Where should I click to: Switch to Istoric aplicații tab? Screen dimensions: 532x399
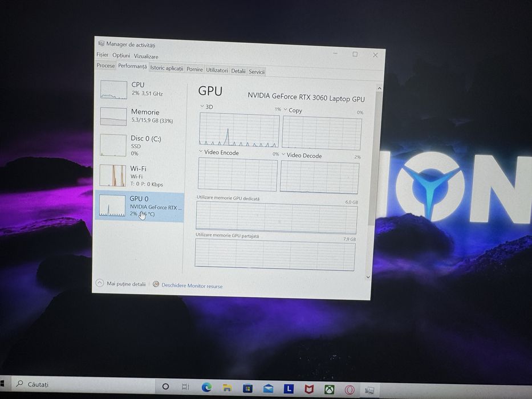tap(166, 68)
